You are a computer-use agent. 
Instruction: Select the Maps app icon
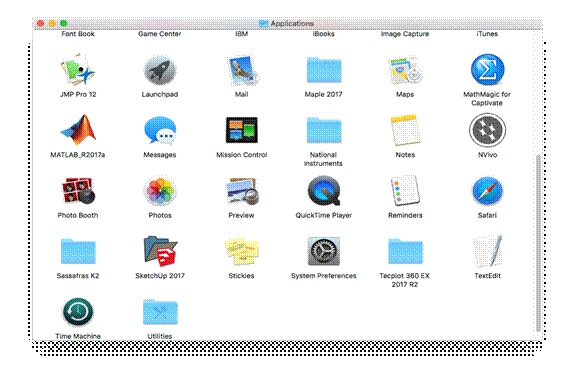click(x=405, y=70)
